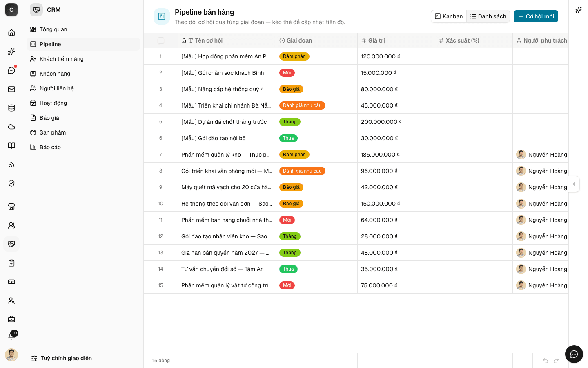
Task: Open the shield check icon in rail
Action: pyautogui.click(x=11, y=183)
